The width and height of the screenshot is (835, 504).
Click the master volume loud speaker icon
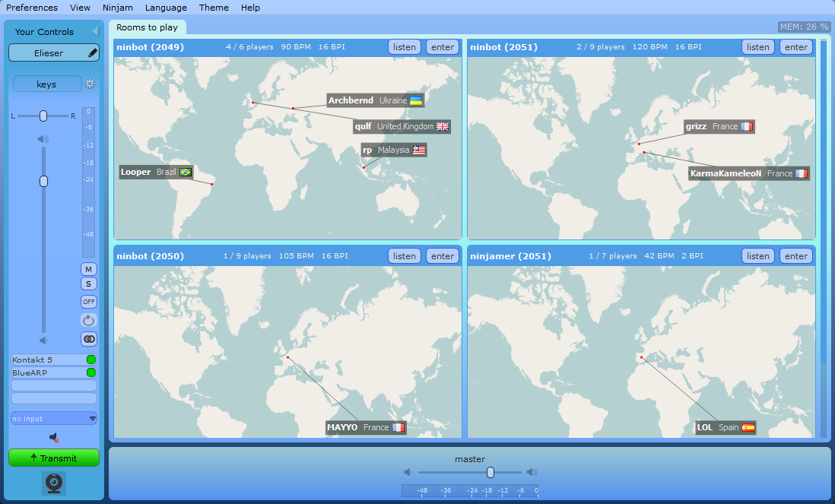click(x=532, y=472)
